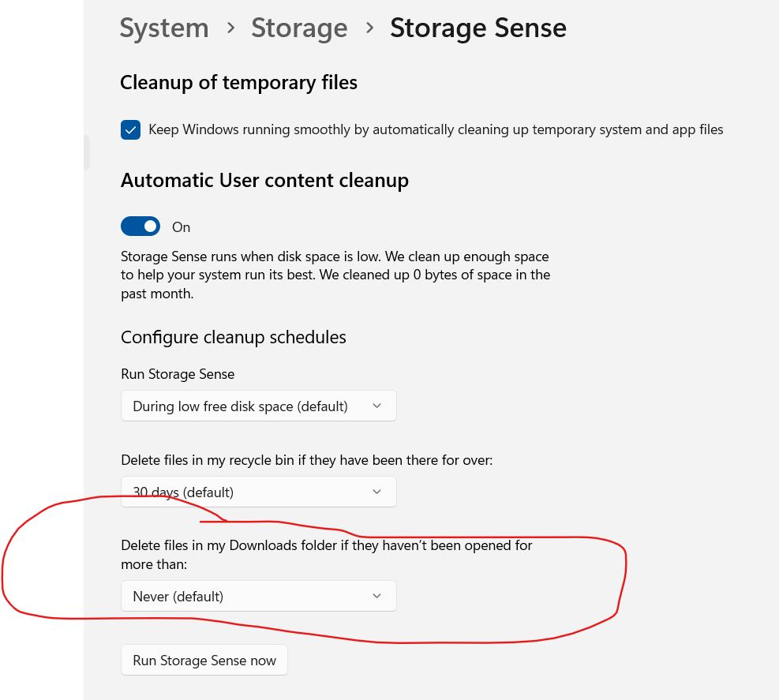Click the 'On' label beside the toggle

pos(182,227)
